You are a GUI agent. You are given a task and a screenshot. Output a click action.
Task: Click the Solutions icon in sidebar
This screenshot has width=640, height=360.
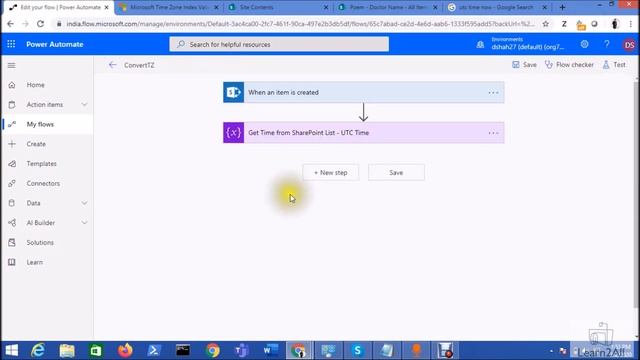[x=12, y=242]
